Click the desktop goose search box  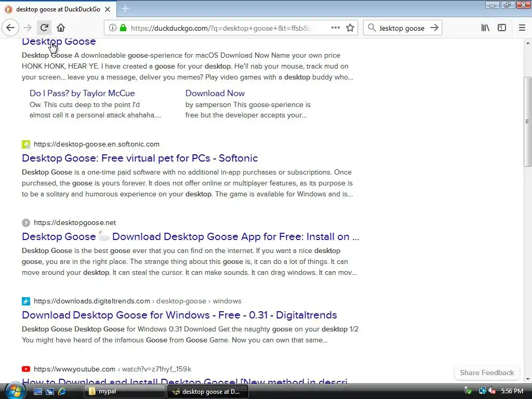click(403, 28)
